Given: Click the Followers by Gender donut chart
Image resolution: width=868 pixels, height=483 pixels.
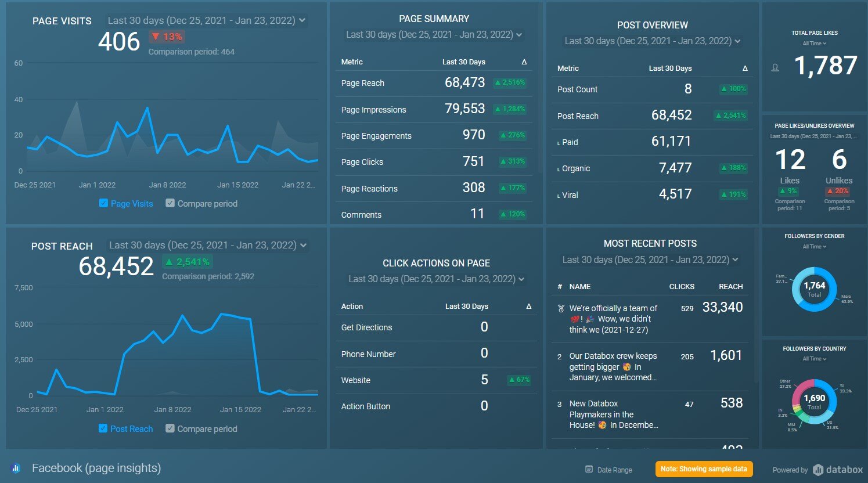Looking at the screenshot, I should (x=814, y=290).
